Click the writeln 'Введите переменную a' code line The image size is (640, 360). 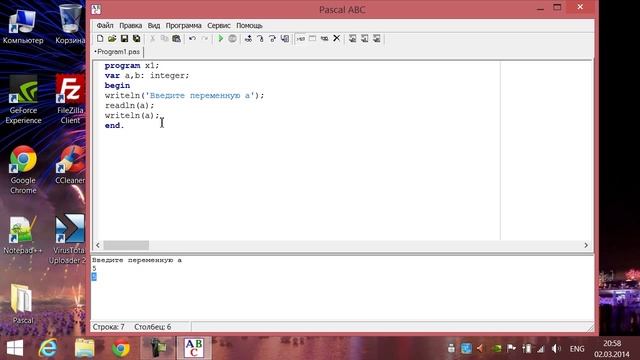click(x=184, y=96)
